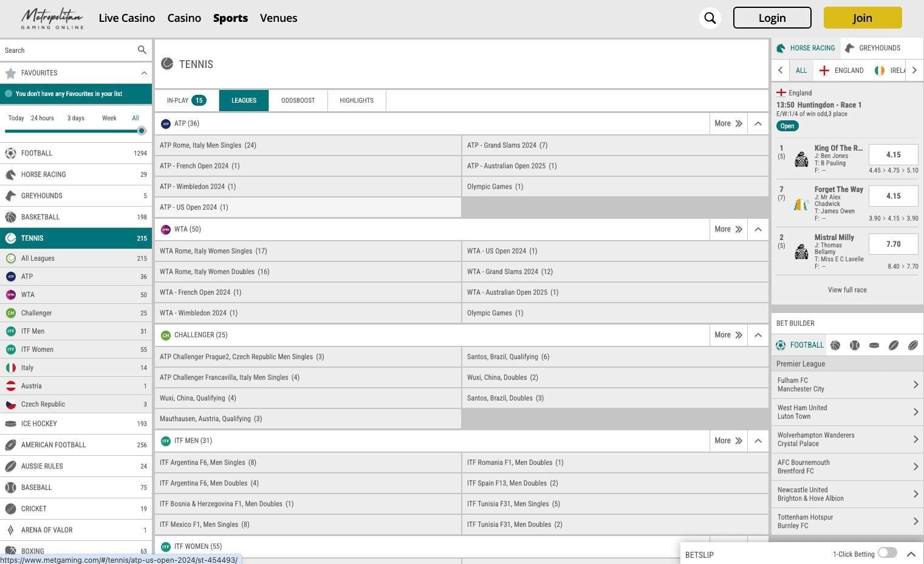
Task: Select the All time filter
Action: 135,118
